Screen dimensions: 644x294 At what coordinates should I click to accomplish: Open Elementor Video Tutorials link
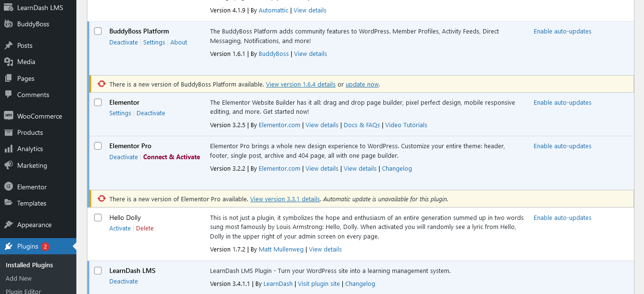click(406, 125)
